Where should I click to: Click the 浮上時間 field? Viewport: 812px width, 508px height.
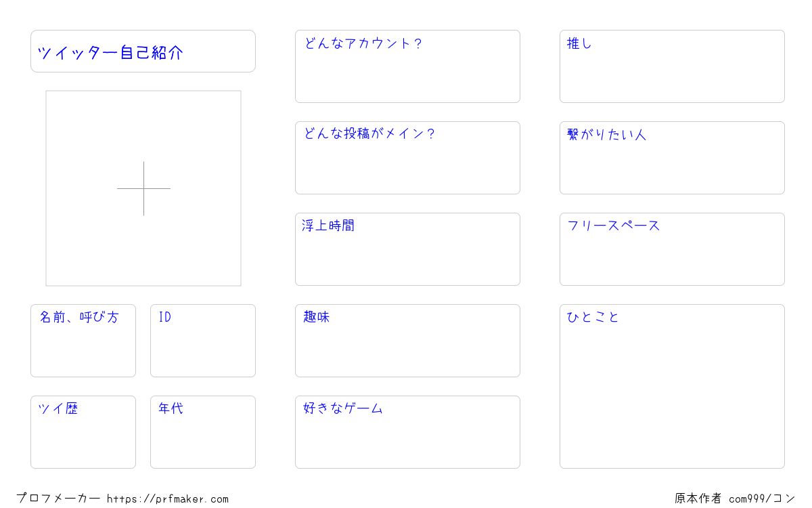[x=407, y=249]
